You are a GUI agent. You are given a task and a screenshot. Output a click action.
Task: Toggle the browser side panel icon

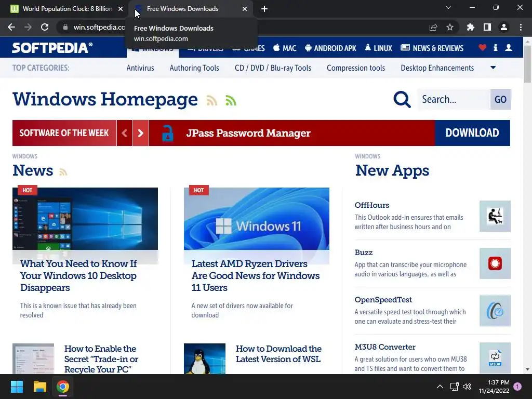(487, 27)
